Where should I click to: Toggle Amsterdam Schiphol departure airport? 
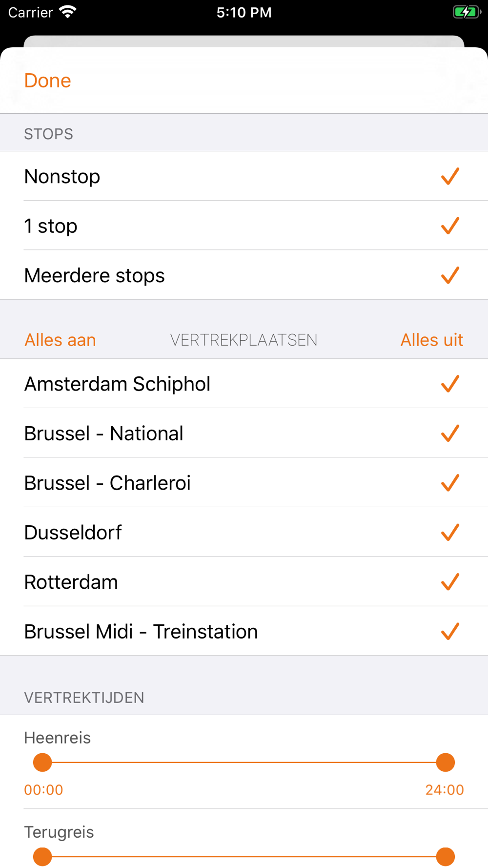pos(244,384)
